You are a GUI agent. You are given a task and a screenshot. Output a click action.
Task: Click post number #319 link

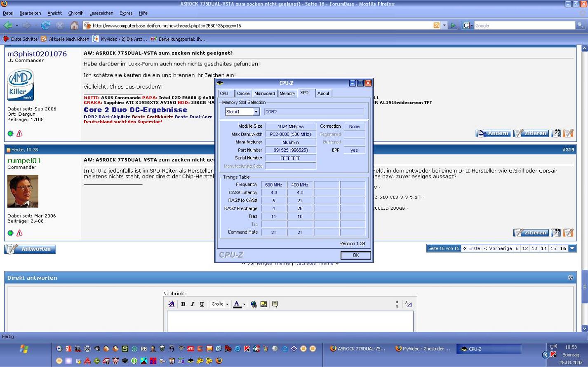(568, 150)
